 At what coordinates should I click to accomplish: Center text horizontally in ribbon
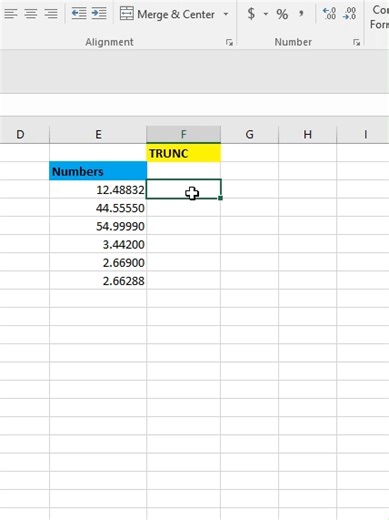click(31, 14)
